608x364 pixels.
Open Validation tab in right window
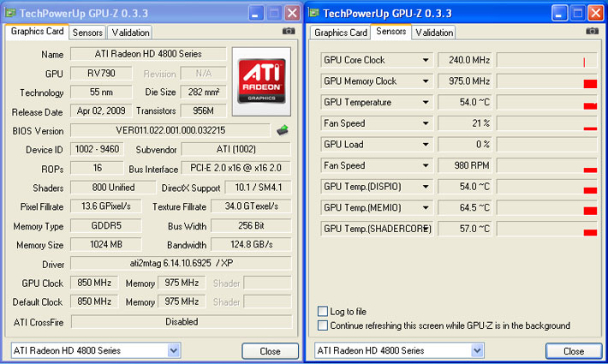(x=434, y=33)
